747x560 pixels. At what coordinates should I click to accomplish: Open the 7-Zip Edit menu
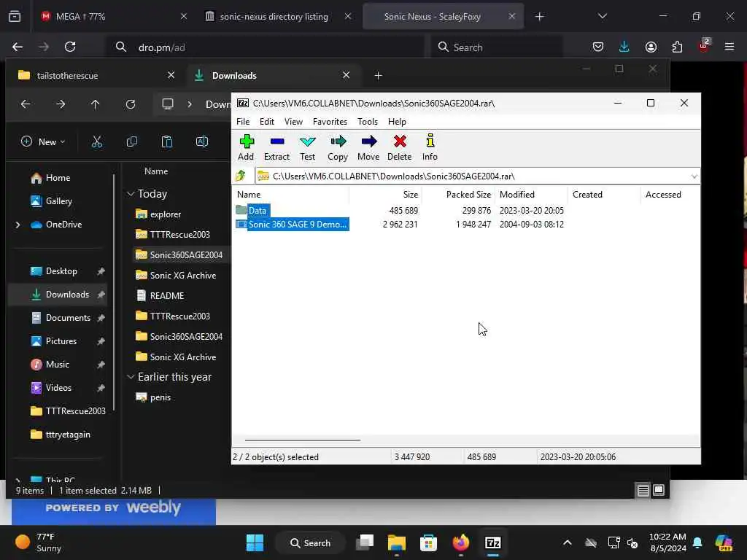point(267,122)
